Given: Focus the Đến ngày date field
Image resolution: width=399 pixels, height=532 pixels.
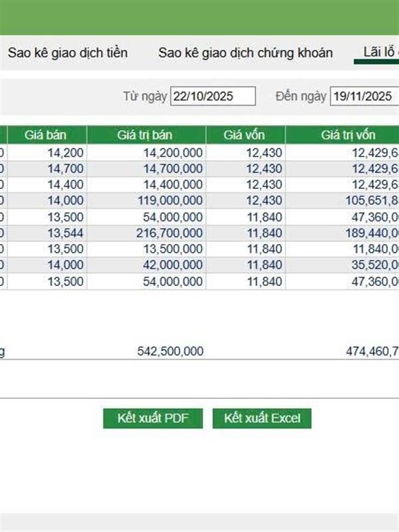Looking at the screenshot, I should point(363,96).
